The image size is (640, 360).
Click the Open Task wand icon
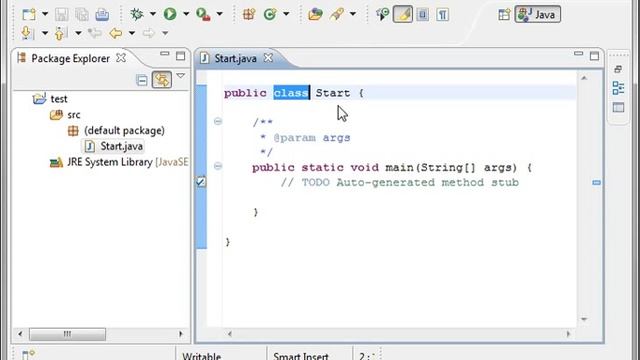337,14
